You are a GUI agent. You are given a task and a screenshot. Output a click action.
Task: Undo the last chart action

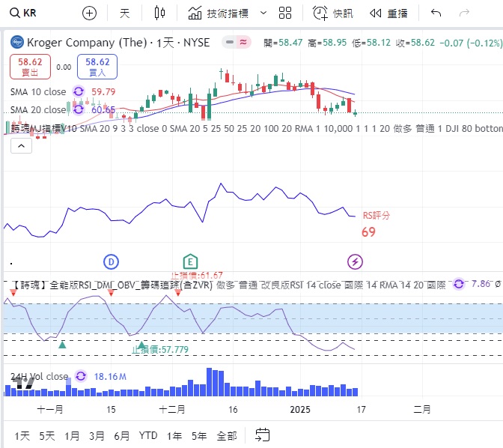(436, 13)
